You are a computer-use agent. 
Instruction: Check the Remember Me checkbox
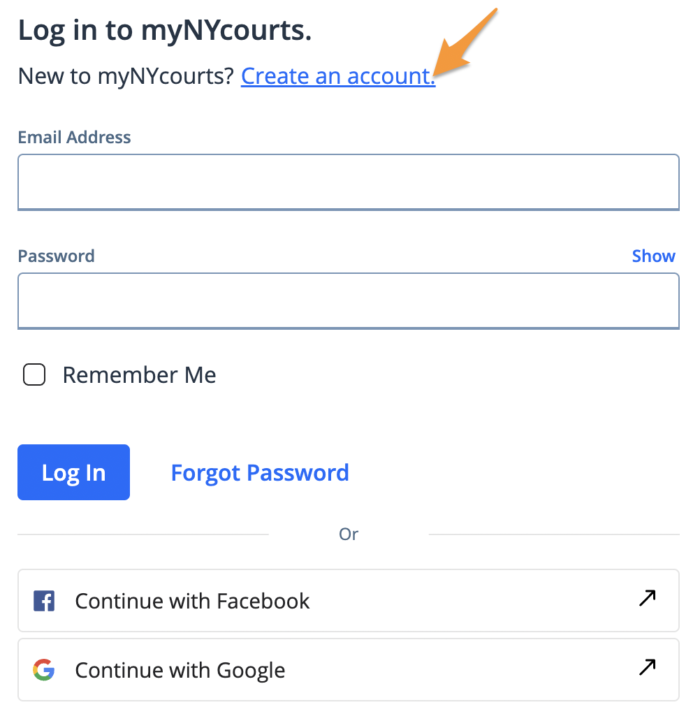pyautogui.click(x=34, y=374)
